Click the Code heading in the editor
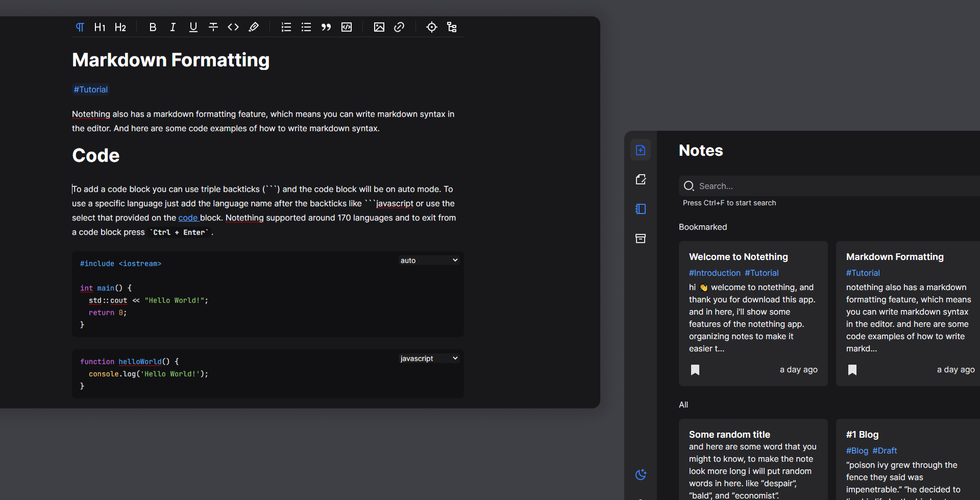The height and width of the screenshot is (500, 980). click(96, 155)
